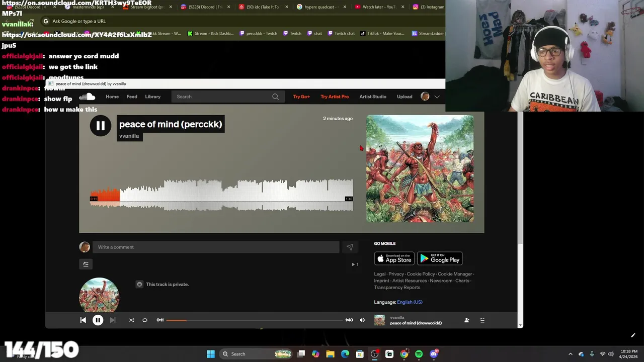The width and height of the screenshot is (644, 362).
Task: Change language via English (US) link
Action: (410, 302)
